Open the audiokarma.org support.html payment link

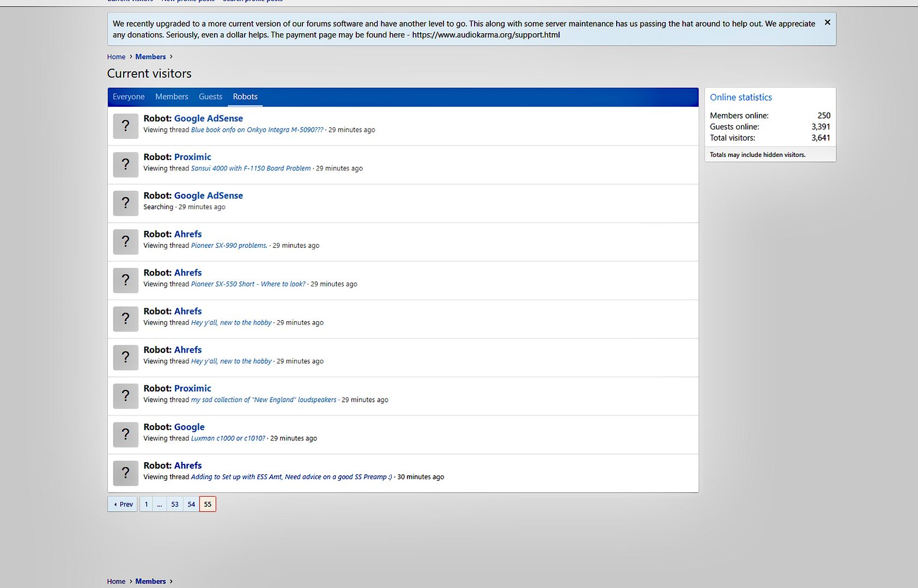coord(486,35)
